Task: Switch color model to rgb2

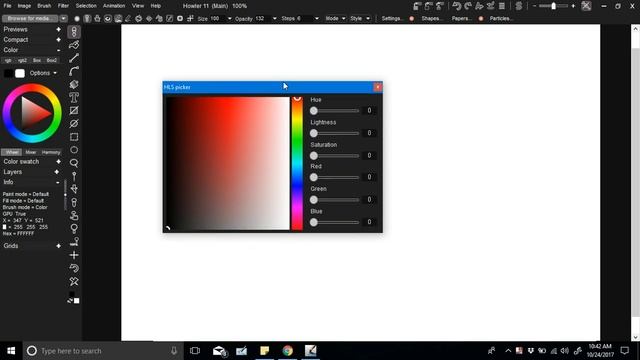Action: pyautogui.click(x=22, y=60)
